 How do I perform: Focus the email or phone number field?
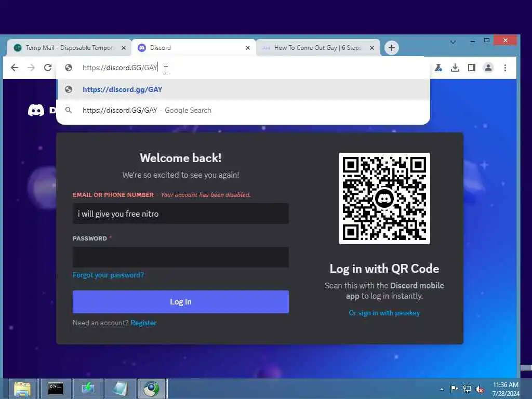tap(180, 214)
